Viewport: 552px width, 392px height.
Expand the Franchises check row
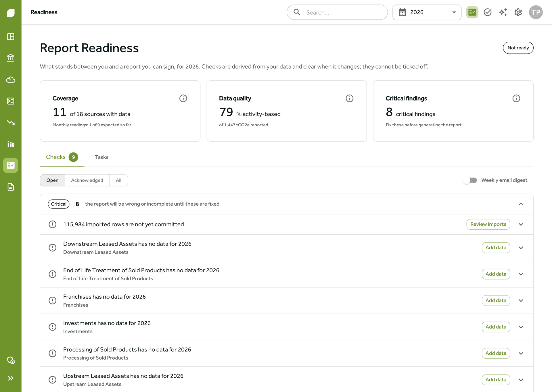521,301
